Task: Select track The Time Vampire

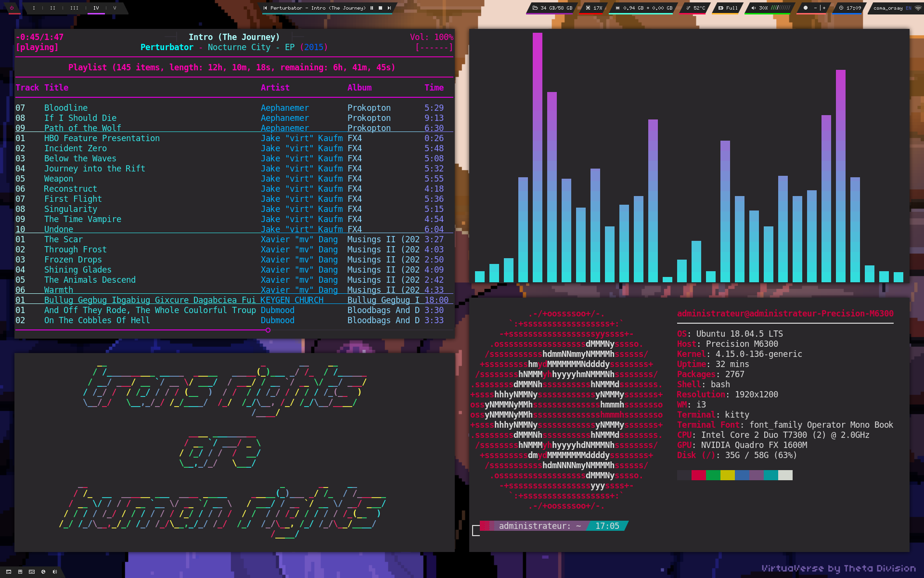Action: pos(234,219)
